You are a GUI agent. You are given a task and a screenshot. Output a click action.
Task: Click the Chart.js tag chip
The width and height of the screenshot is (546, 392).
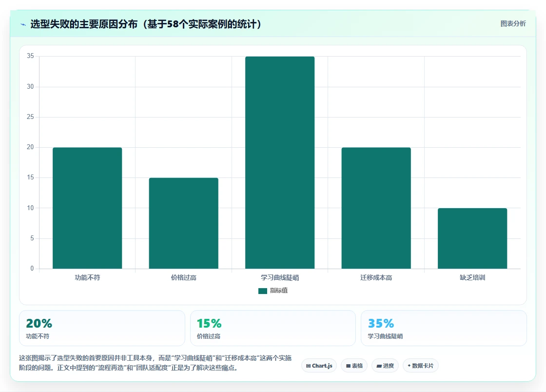tap(319, 366)
